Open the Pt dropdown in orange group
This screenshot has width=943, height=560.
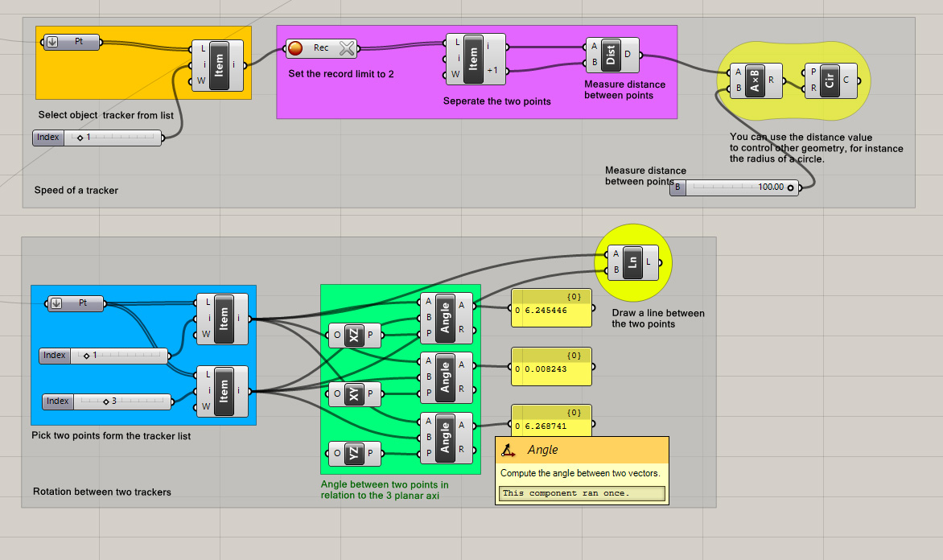(52, 42)
